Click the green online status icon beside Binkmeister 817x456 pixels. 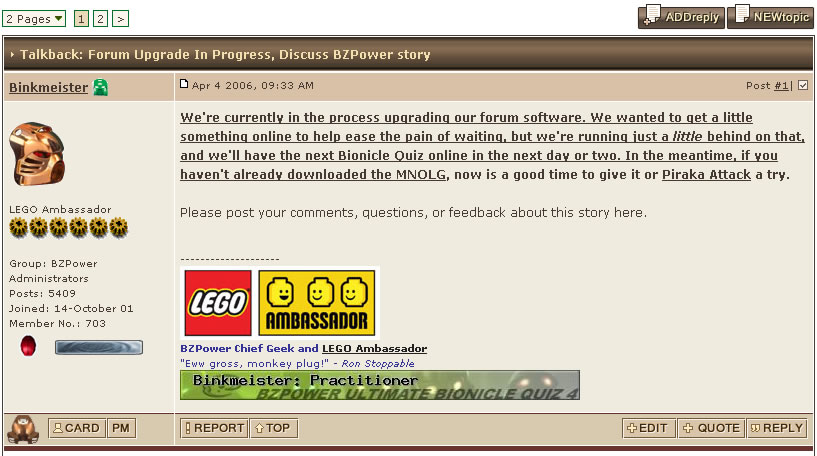click(x=101, y=87)
